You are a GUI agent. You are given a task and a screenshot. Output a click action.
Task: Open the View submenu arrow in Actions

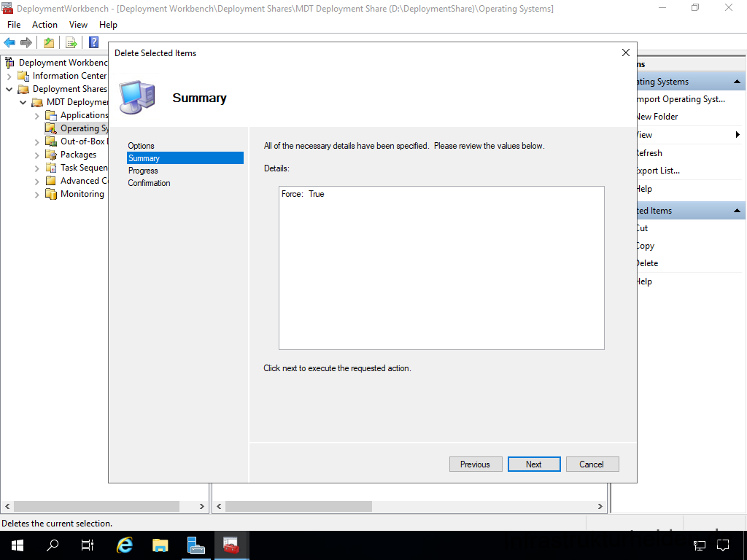738,135
